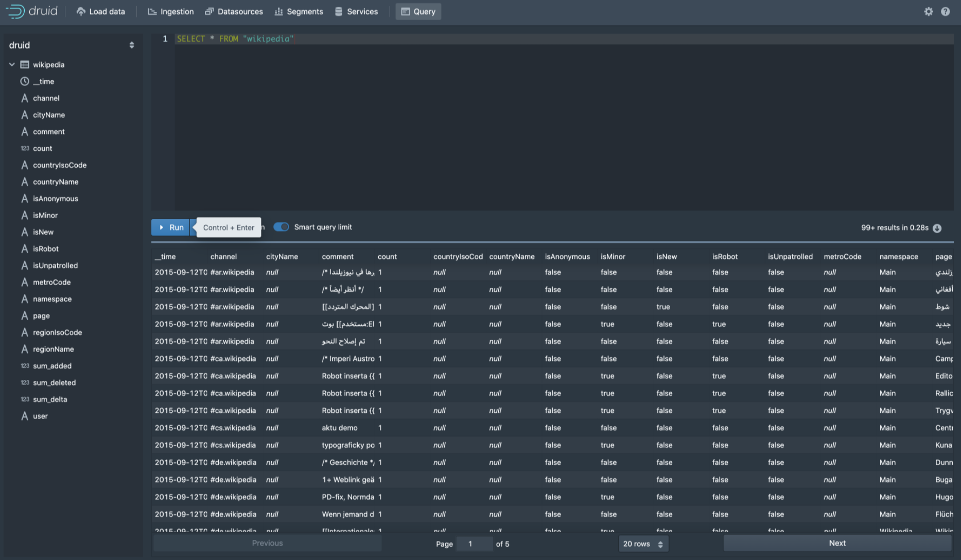The height and width of the screenshot is (560, 961).
Task: Click the clock icon beside __time
Action: pos(25,81)
